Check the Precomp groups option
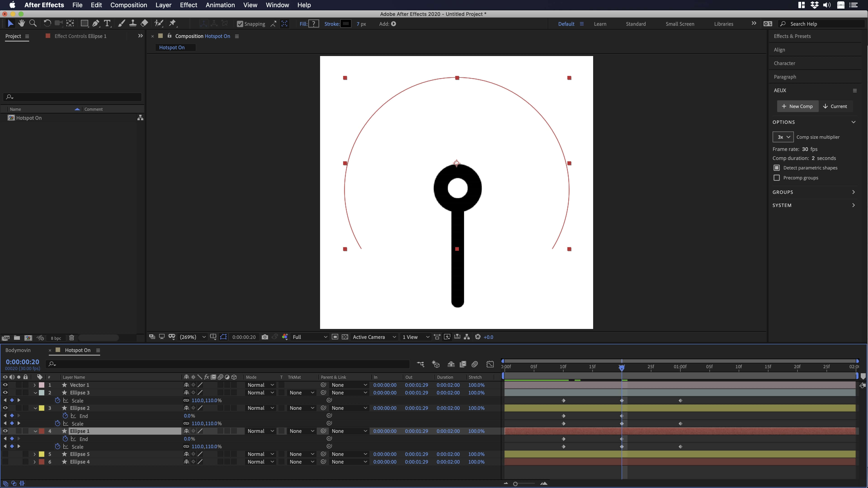868x488 pixels. [x=777, y=178]
